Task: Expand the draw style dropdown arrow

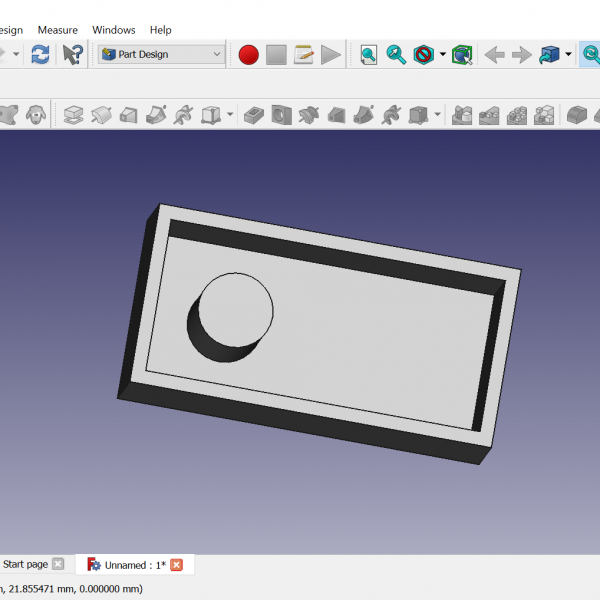Action: [442, 55]
